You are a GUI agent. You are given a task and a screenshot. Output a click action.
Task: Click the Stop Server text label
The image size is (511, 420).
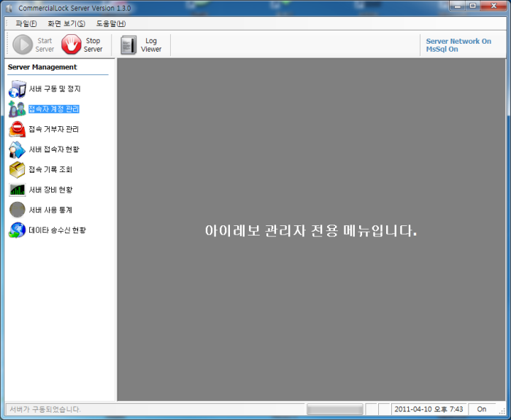(93, 45)
